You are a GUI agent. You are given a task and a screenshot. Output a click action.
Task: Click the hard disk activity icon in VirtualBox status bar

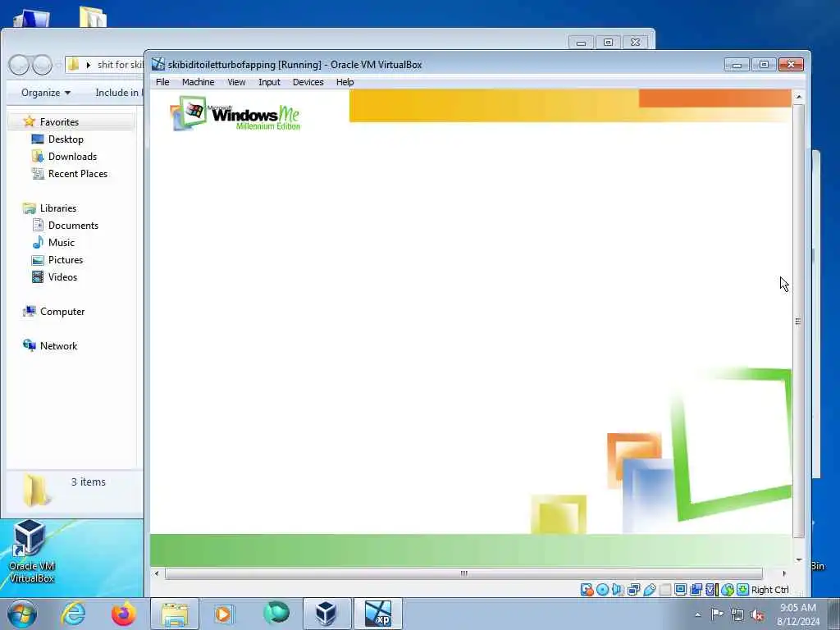[587, 590]
